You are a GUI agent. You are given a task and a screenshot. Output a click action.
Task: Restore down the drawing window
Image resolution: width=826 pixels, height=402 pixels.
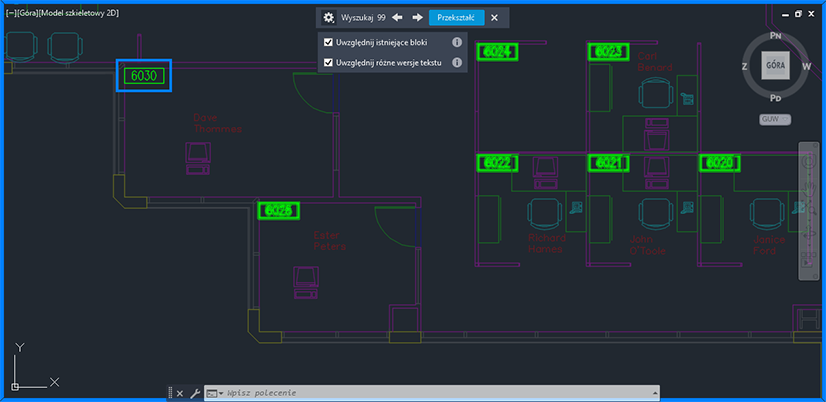[799, 14]
